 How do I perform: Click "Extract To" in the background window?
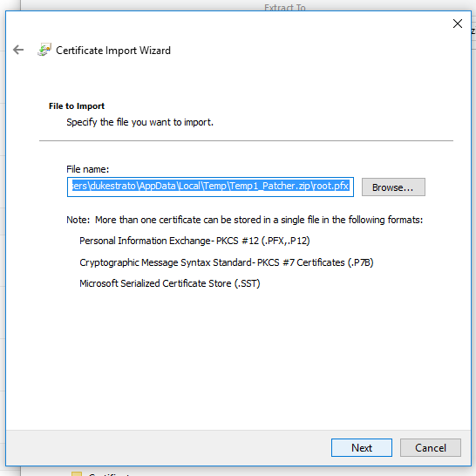[x=285, y=7]
